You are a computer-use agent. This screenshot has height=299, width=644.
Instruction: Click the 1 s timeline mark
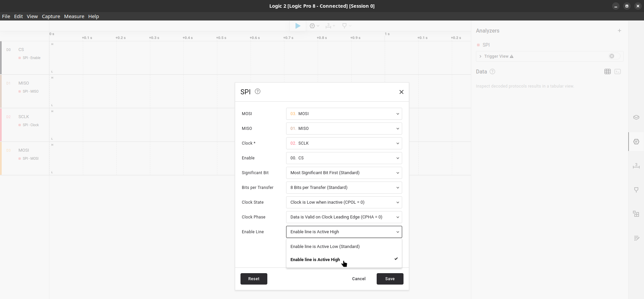tap(387, 34)
